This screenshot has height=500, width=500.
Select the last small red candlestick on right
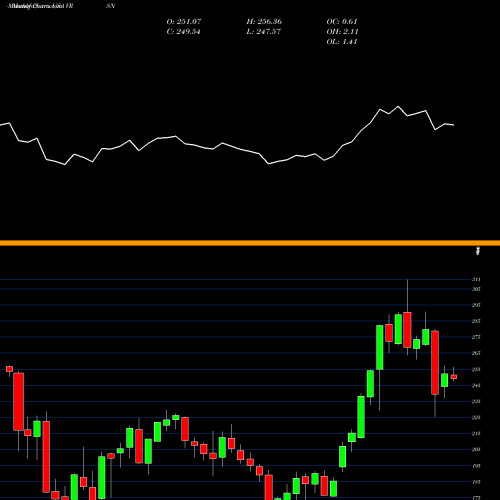coord(454,377)
